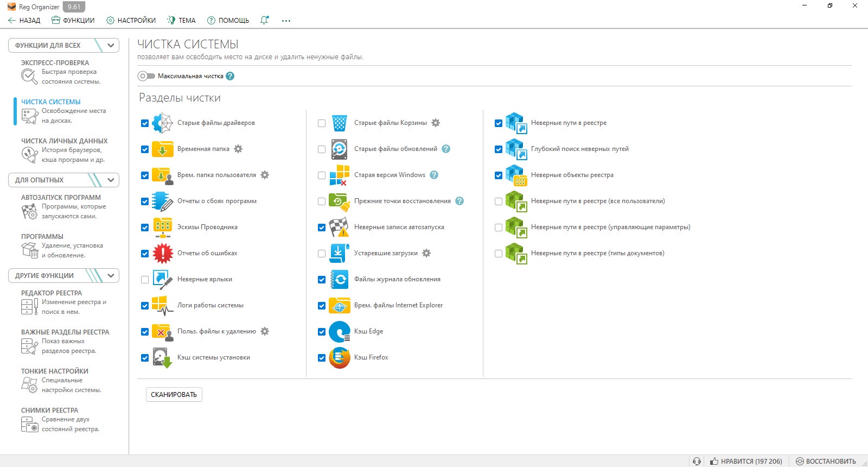Toggle the Максимальная чистка switch

146,76
